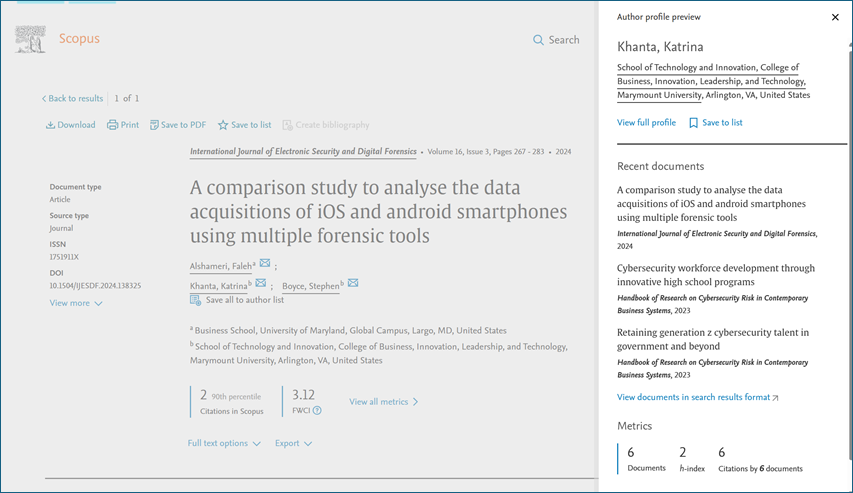Open the Export dropdown

click(293, 443)
